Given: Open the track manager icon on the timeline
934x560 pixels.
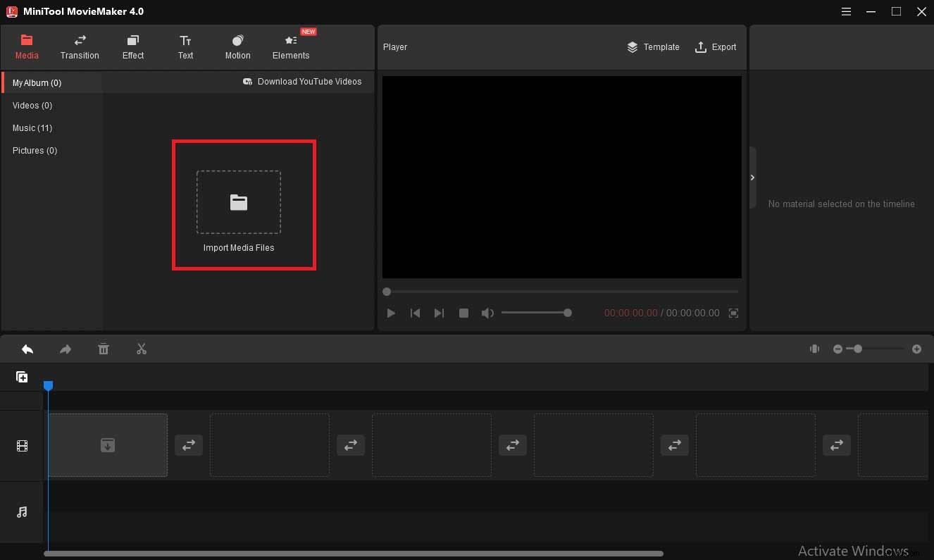Looking at the screenshot, I should coord(22,377).
